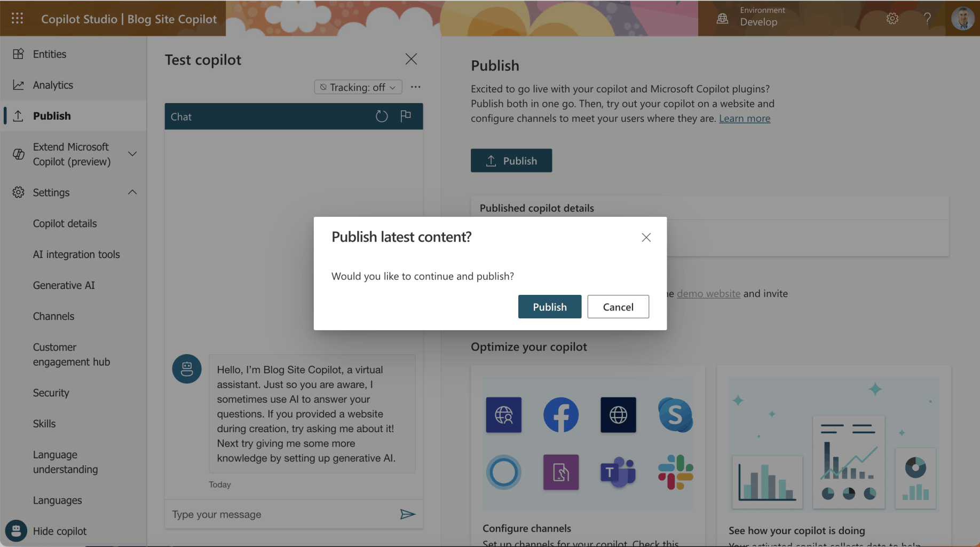This screenshot has width=980, height=547.
Task: Select Channels under Settings
Action: click(x=53, y=316)
